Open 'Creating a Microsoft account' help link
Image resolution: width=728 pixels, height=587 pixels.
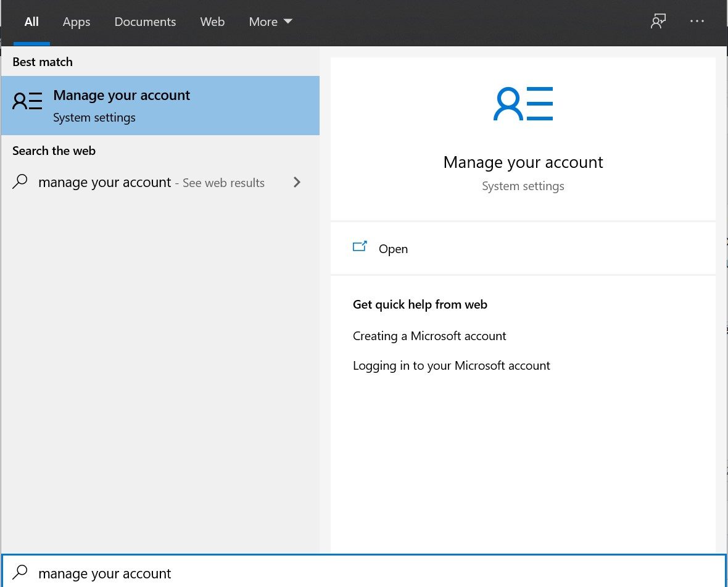coord(429,336)
